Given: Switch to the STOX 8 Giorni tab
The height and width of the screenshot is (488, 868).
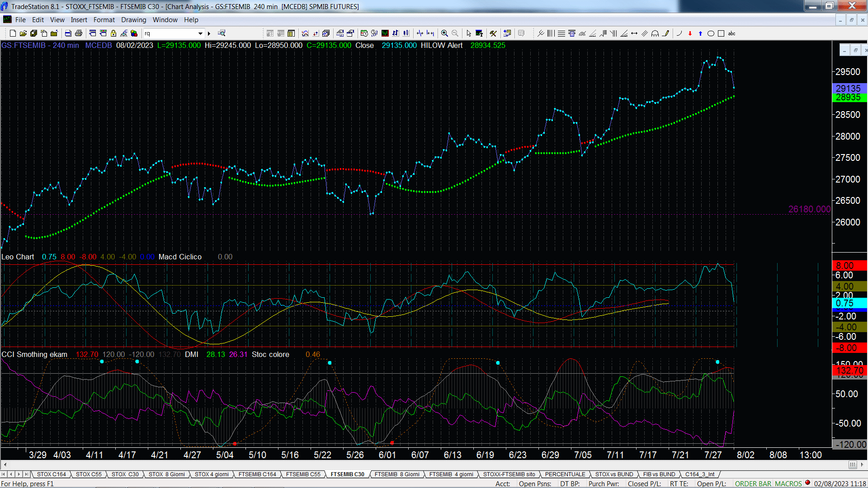Looking at the screenshot, I should coord(167,474).
